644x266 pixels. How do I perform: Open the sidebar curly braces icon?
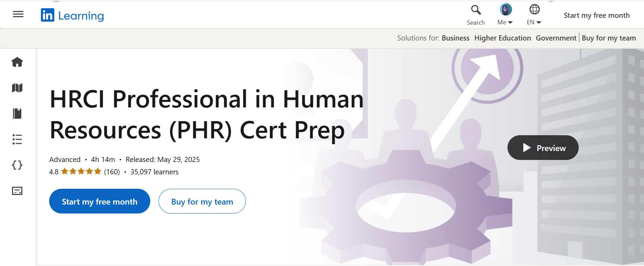(17, 165)
